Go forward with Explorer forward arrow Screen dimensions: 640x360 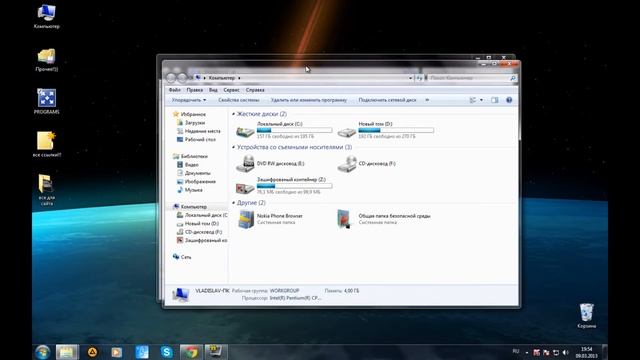(182, 78)
